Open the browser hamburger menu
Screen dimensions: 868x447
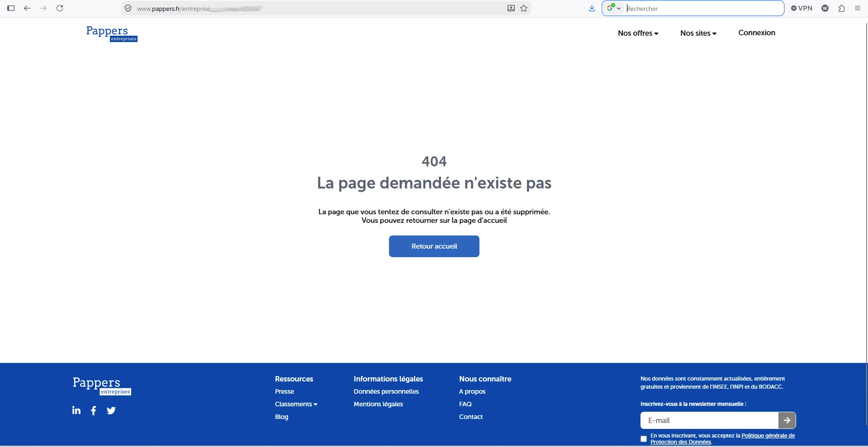[x=857, y=8]
